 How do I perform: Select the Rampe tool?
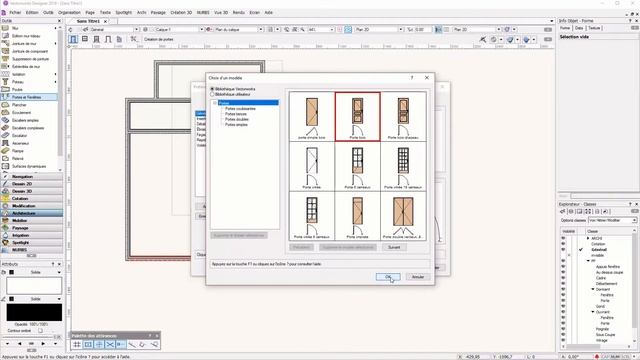tap(29, 151)
